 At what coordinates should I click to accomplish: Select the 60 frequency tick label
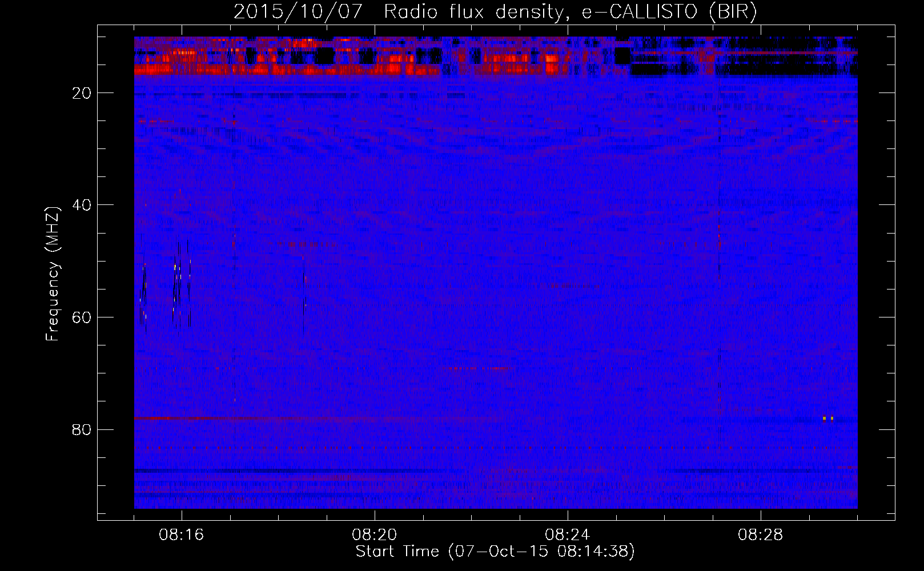pos(82,317)
